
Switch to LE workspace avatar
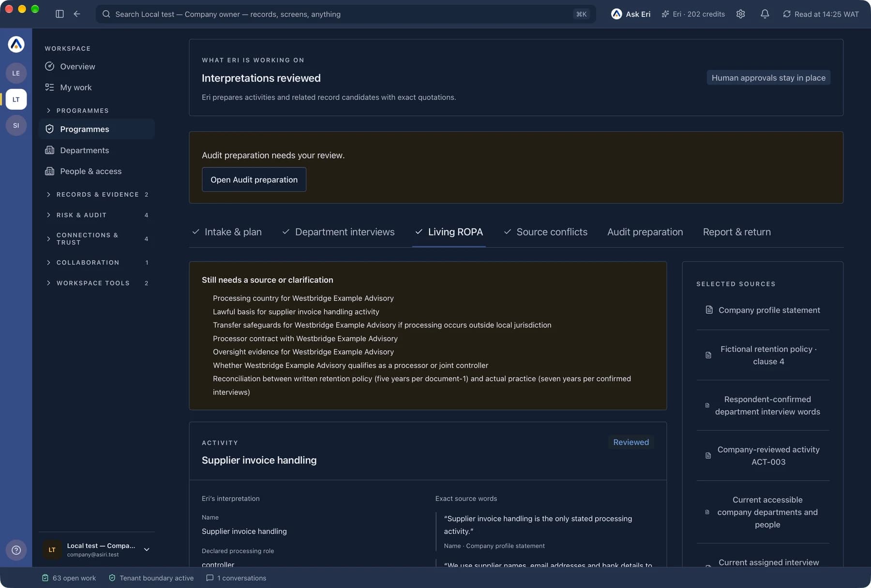pos(16,73)
